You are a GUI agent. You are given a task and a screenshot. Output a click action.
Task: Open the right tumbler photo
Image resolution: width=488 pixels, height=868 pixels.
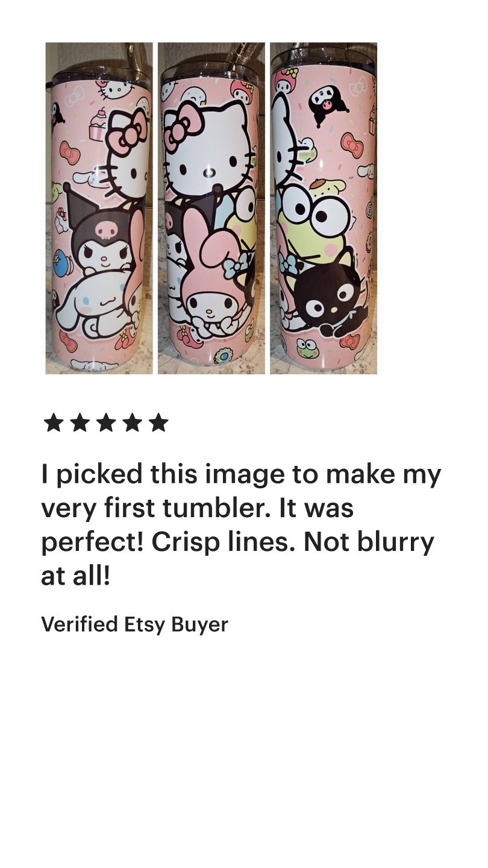click(324, 208)
